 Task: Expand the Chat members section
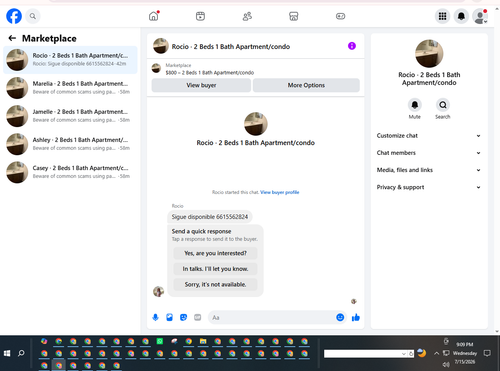tap(429, 153)
